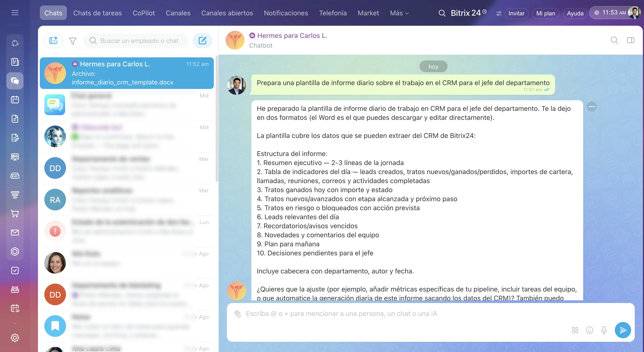644x352 pixels.
Task: Open the chat apps grid icon
Action: click(575, 330)
